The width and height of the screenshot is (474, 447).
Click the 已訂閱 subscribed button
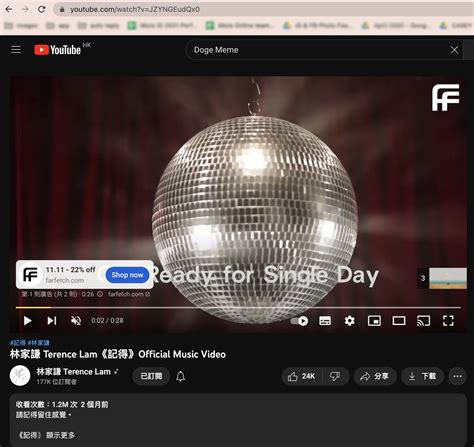pos(151,376)
